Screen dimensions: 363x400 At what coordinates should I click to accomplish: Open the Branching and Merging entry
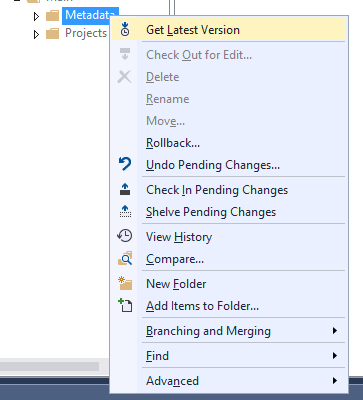click(229, 331)
